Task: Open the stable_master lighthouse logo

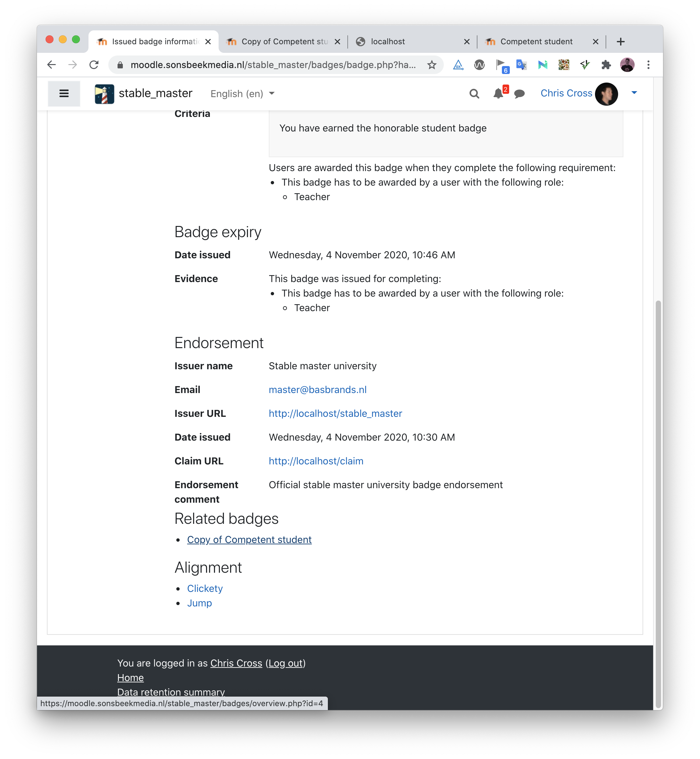Action: pyautogui.click(x=104, y=93)
